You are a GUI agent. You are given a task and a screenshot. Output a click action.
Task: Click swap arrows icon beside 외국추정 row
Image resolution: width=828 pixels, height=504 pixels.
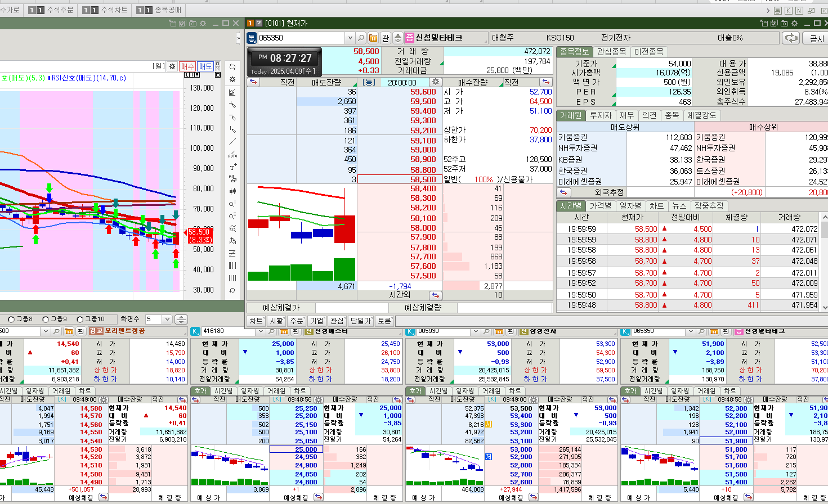(x=563, y=192)
